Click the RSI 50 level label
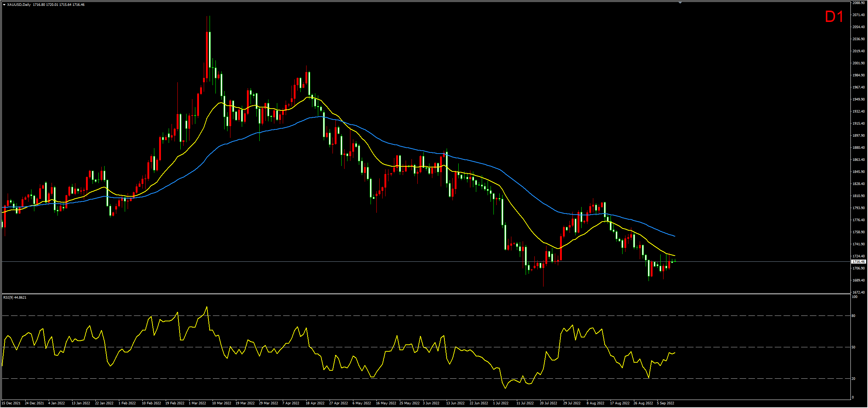Image resolution: width=868 pixels, height=408 pixels. click(853, 347)
